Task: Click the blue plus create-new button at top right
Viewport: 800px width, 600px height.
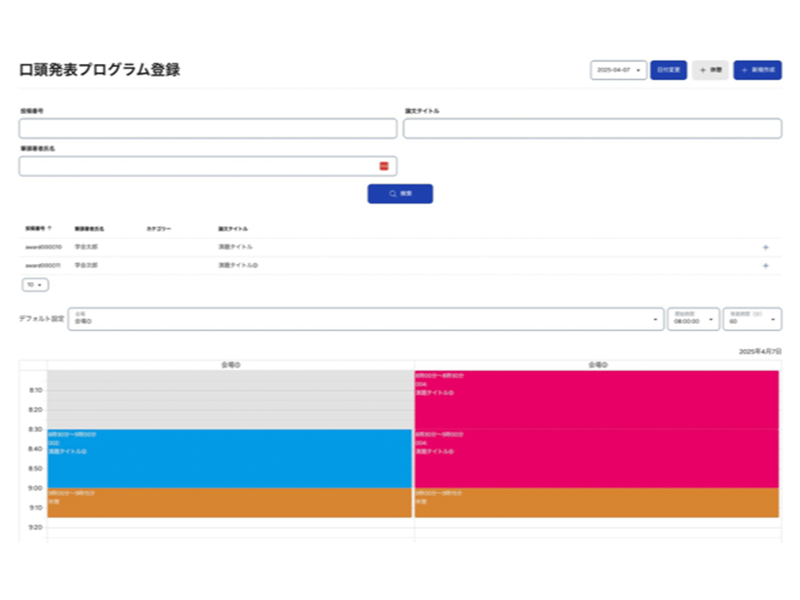Action: click(758, 70)
